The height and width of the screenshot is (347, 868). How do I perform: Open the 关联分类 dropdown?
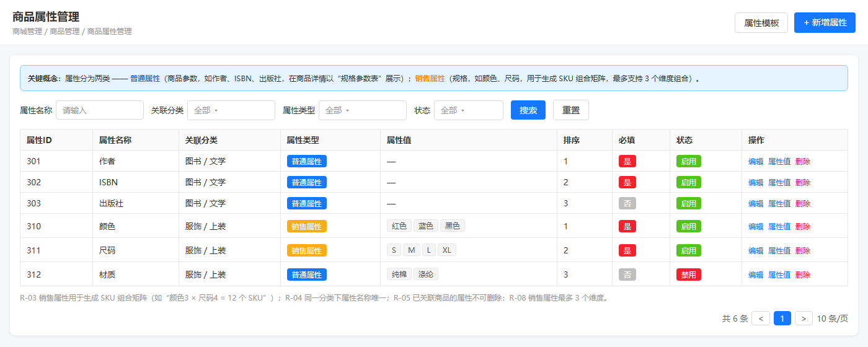click(x=231, y=110)
